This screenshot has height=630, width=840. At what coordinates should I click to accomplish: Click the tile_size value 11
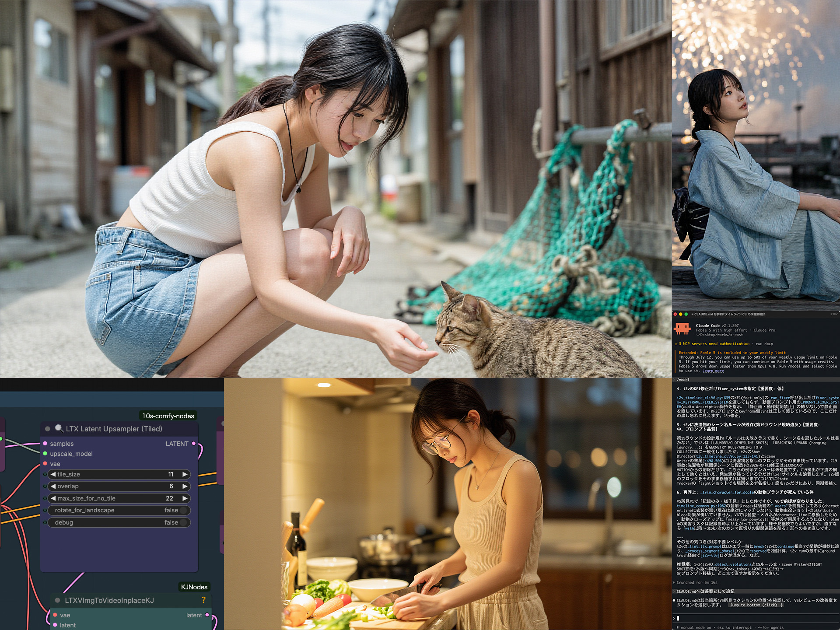(171, 474)
